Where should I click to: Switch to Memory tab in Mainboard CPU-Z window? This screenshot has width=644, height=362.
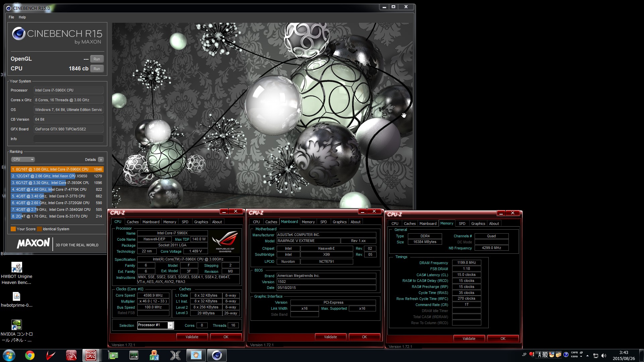[308, 222]
